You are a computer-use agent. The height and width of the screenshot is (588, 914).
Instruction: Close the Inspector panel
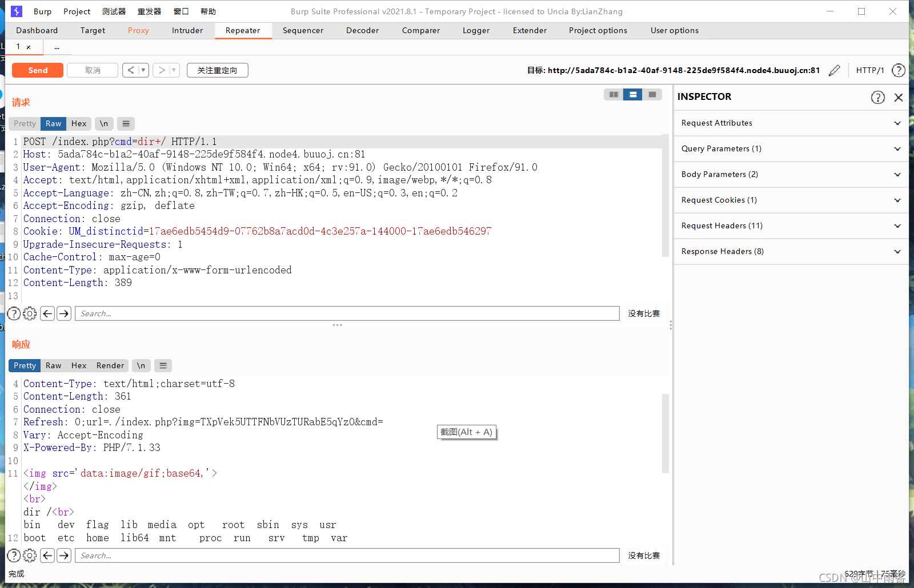[899, 97]
